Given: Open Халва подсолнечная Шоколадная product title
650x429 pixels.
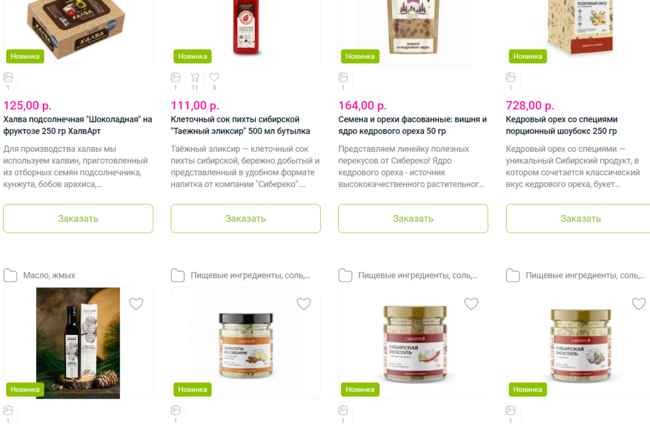Looking at the screenshot, I should (78, 125).
